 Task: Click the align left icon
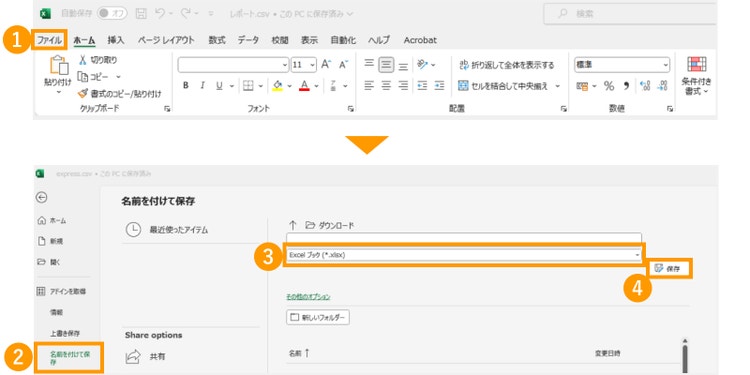368,86
